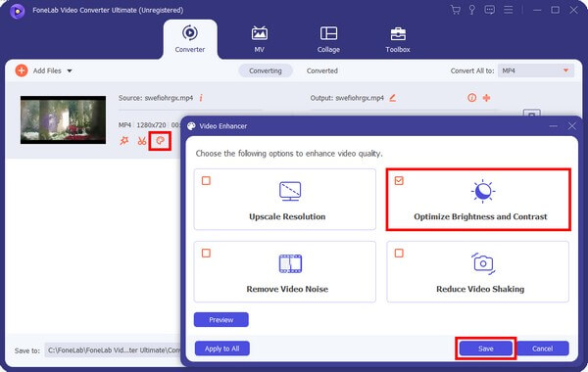588x372 pixels.
Task: Click the Cancel button
Action: point(542,349)
